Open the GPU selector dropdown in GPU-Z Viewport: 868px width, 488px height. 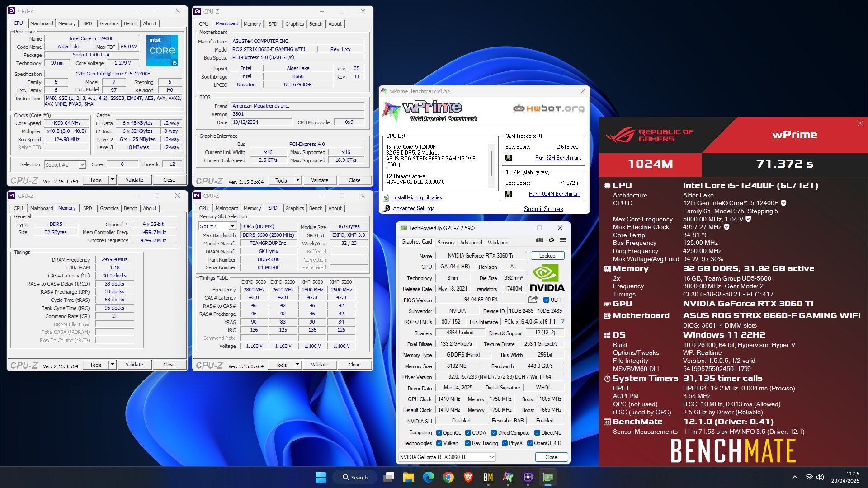point(447,457)
